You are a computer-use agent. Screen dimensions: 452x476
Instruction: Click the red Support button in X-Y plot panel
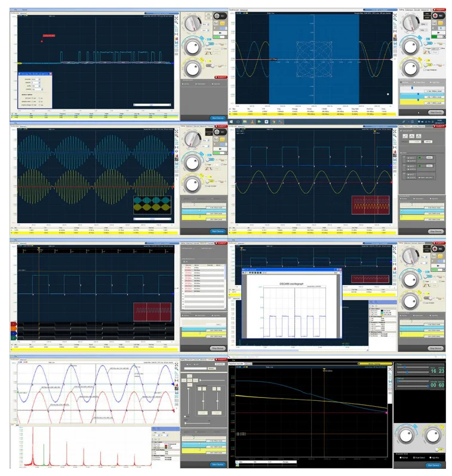tap(439, 10)
